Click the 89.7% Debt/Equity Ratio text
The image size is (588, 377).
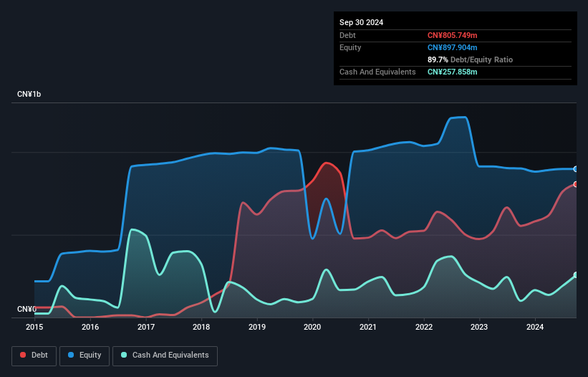coord(470,59)
